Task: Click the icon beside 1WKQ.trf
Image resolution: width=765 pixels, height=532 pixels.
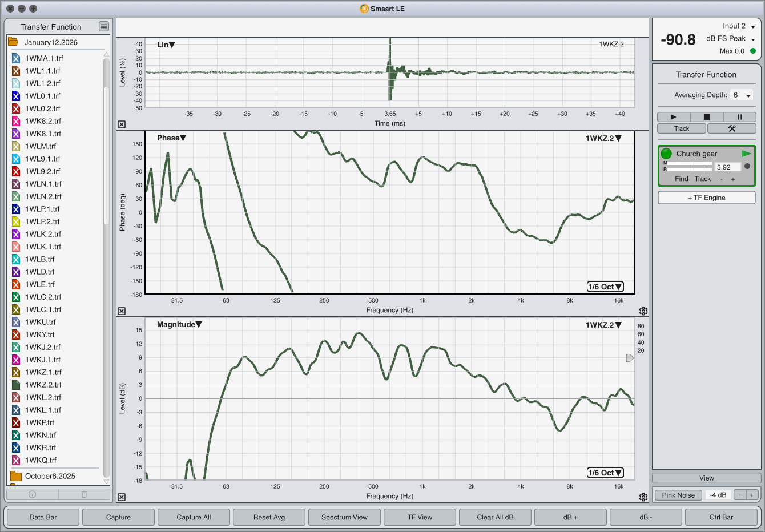Action: click(x=16, y=460)
